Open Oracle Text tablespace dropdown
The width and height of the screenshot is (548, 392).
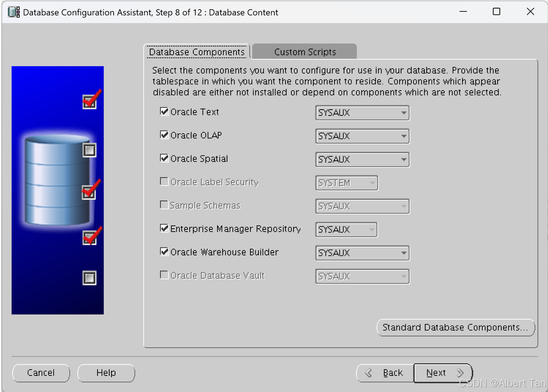click(x=362, y=113)
